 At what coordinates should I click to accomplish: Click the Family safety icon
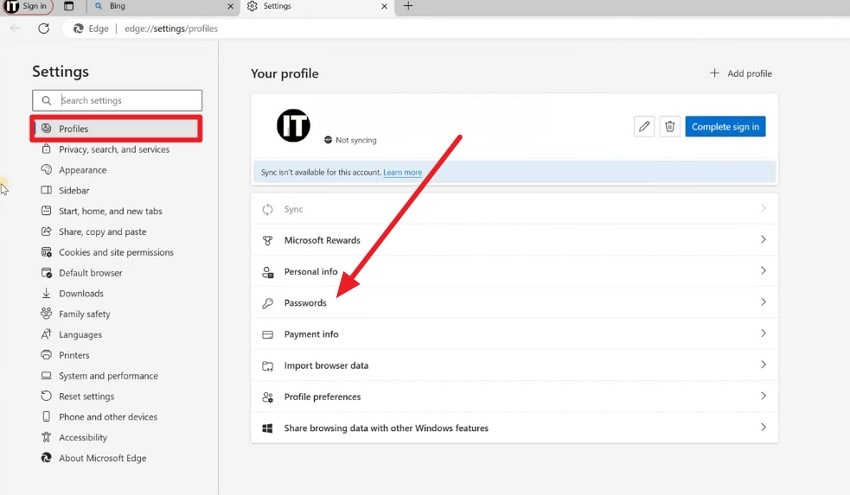(x=47, y=313)
